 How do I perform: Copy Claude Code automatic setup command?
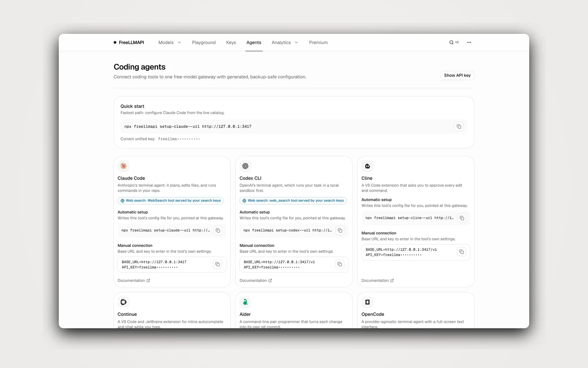click(218, 230)
